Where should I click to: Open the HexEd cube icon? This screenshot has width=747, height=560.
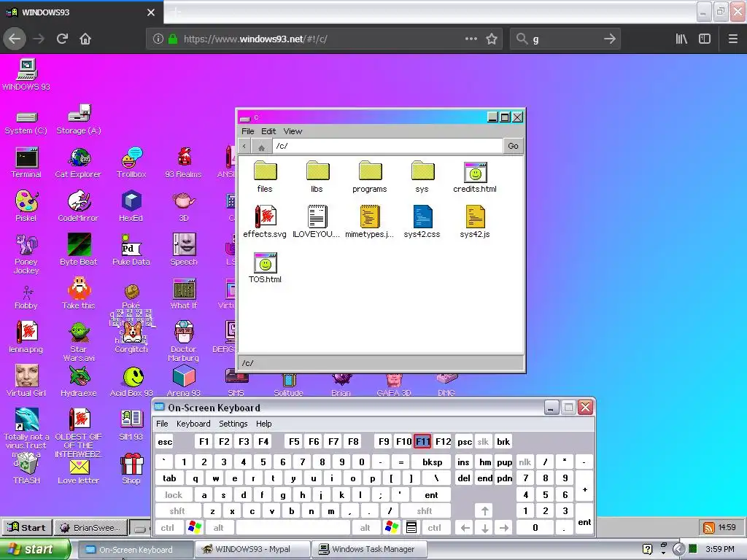pos(131,206)
